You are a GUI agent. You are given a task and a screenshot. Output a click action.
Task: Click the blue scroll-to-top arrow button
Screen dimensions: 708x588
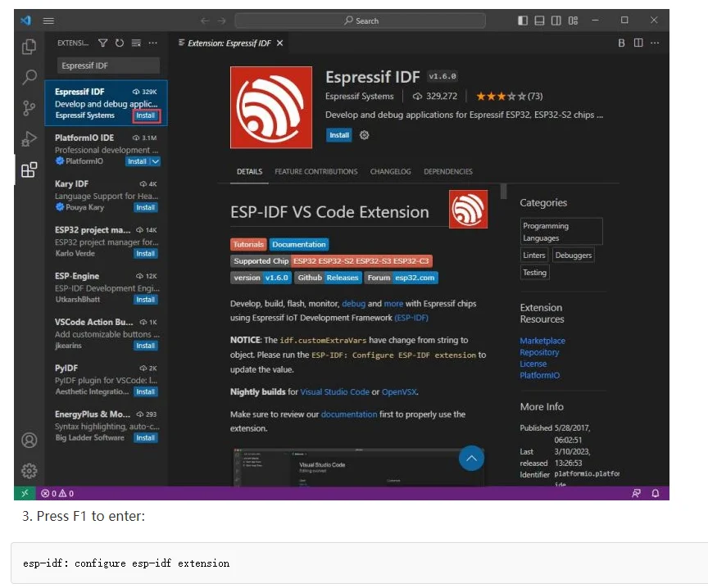471,458
